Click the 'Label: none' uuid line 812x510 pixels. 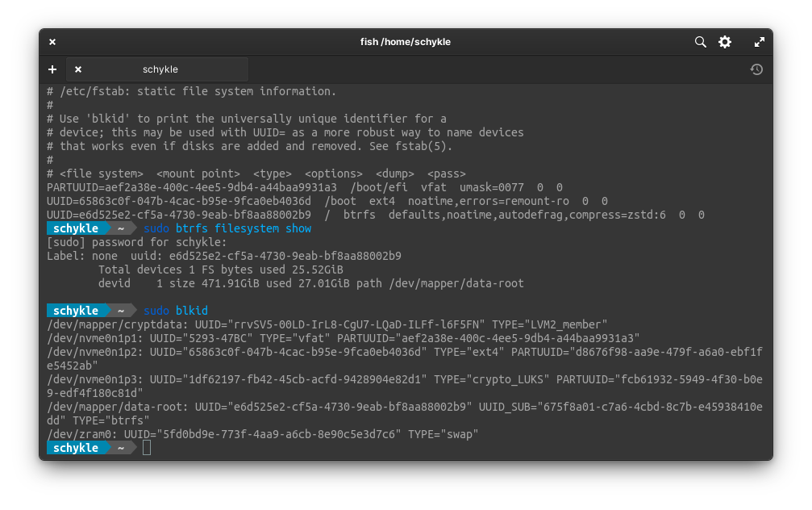point(224,256)
